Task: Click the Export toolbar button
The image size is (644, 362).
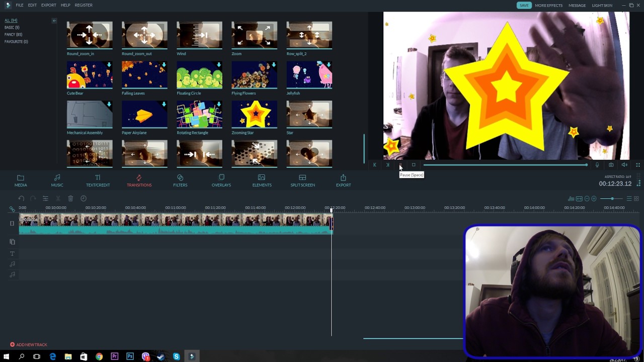Action: click(x=343, y=181)
